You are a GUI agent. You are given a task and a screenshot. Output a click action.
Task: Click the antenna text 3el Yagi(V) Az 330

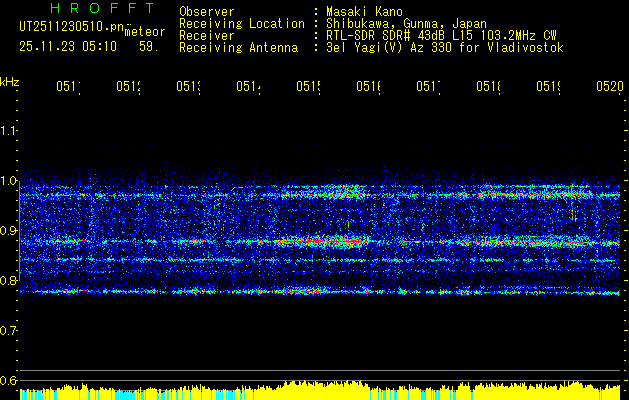[390, 48]
